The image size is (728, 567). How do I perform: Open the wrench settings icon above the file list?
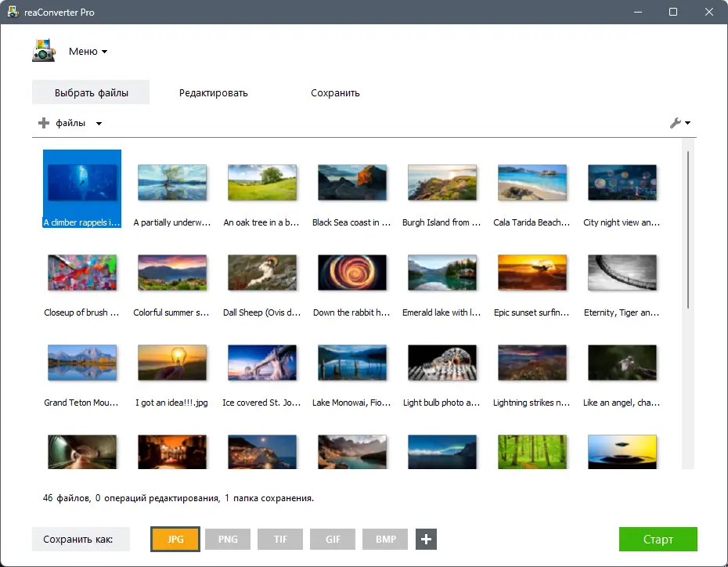(676, 122)
